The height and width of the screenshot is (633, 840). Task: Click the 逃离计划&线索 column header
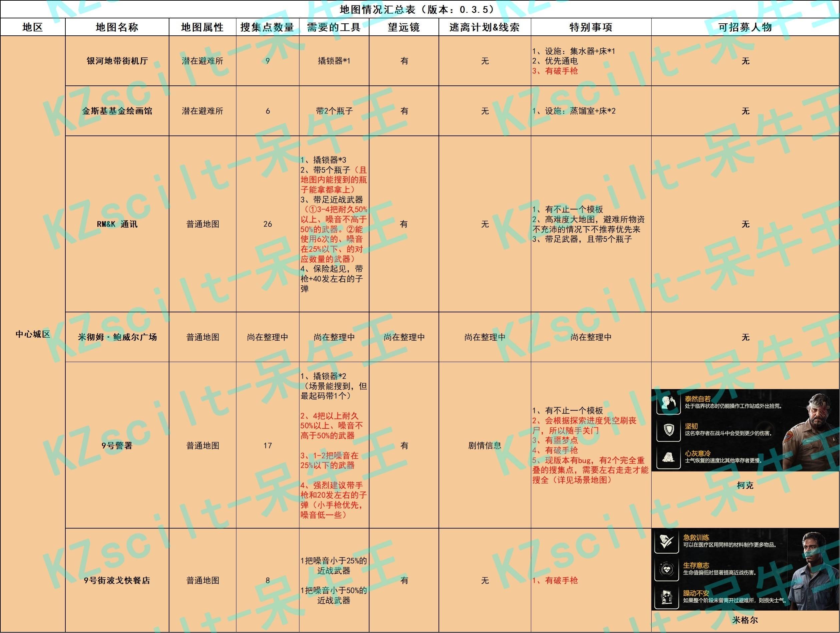(485, 27)
